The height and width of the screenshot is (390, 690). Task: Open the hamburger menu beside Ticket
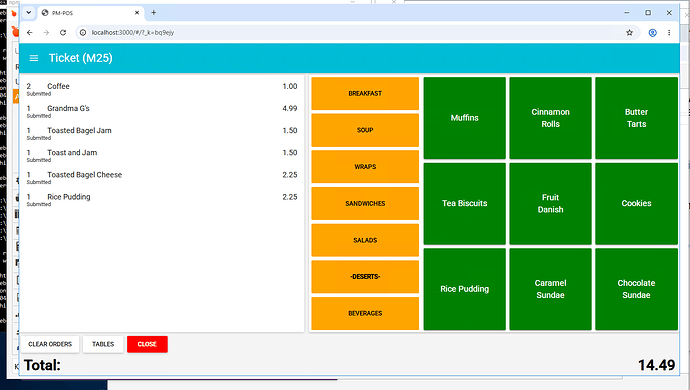coord(34,58)
